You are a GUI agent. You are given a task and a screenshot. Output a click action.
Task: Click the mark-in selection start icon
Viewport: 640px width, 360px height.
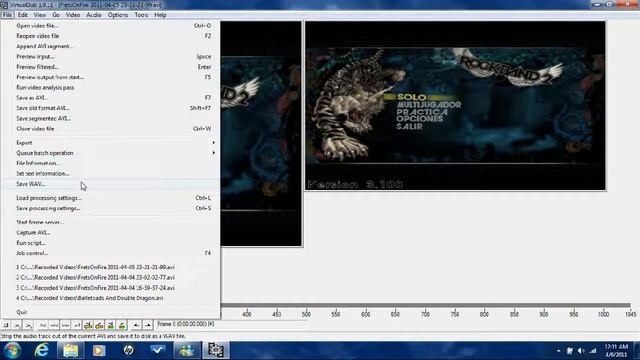(x=136, y=325)
